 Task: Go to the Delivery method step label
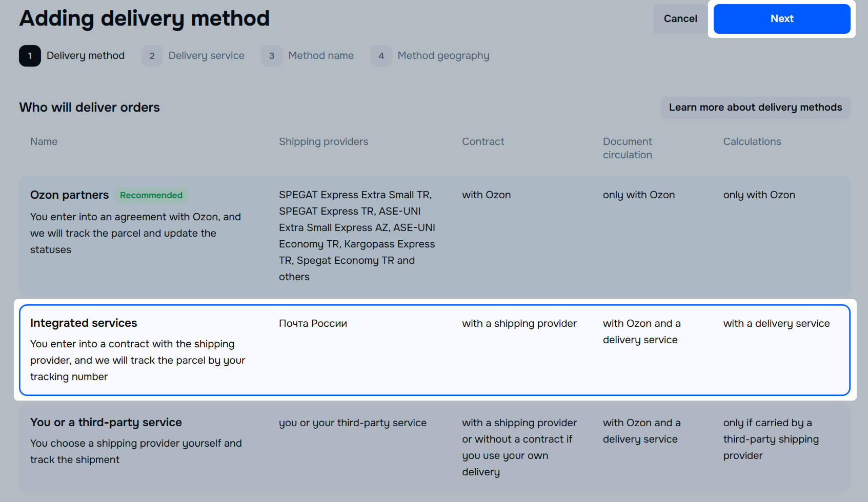click(86, 56)
